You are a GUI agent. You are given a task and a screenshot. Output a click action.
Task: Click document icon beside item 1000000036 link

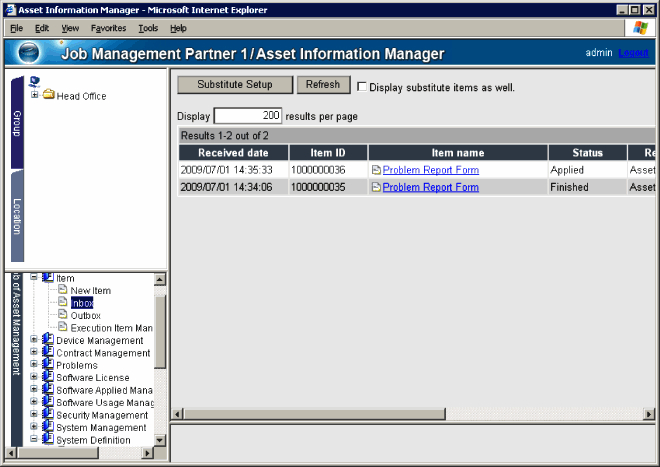coord(376,170)
